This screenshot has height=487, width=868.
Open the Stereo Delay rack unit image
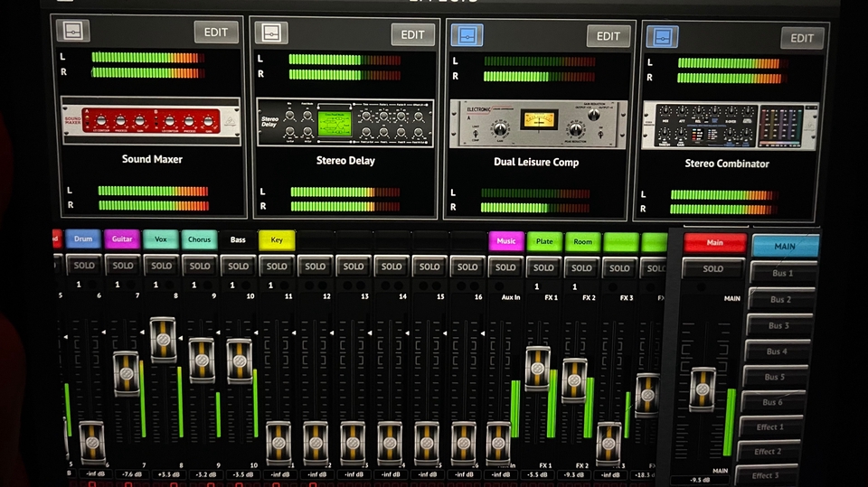[344, 123]
